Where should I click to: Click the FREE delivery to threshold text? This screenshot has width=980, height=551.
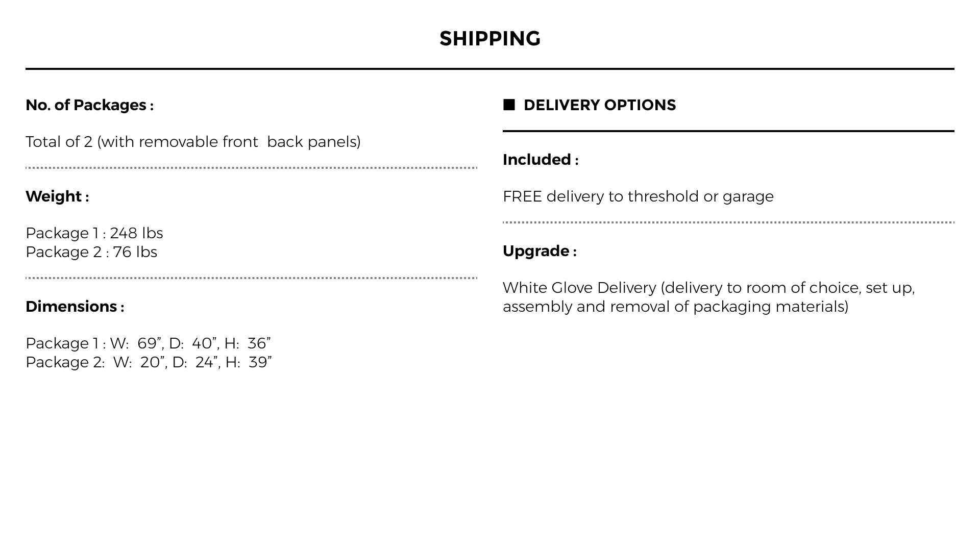coord(638,196)
